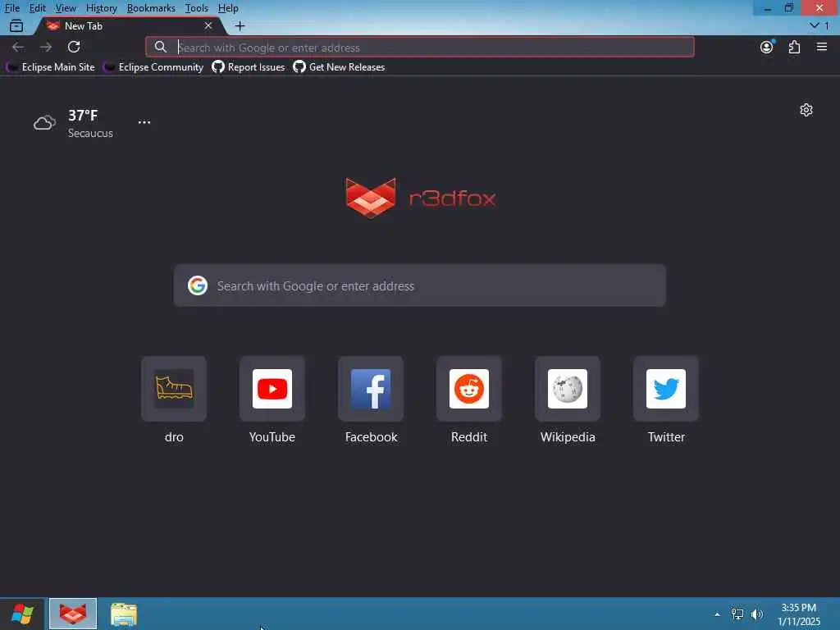Click the cloud weather icon
This screenshot has height=630, width=840.
pyautogui.click(x=44, y=123)
